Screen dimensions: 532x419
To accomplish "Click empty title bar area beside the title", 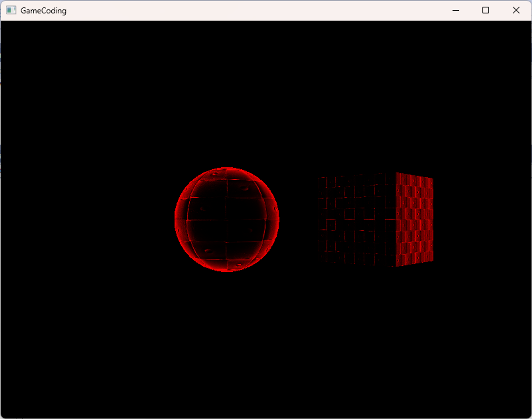I will (239, 11).
